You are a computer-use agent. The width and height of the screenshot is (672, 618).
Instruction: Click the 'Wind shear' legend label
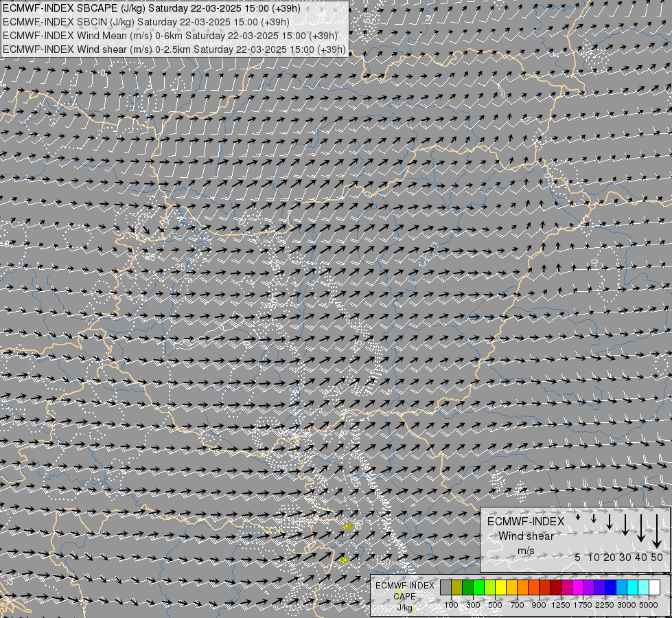point(526,536)
